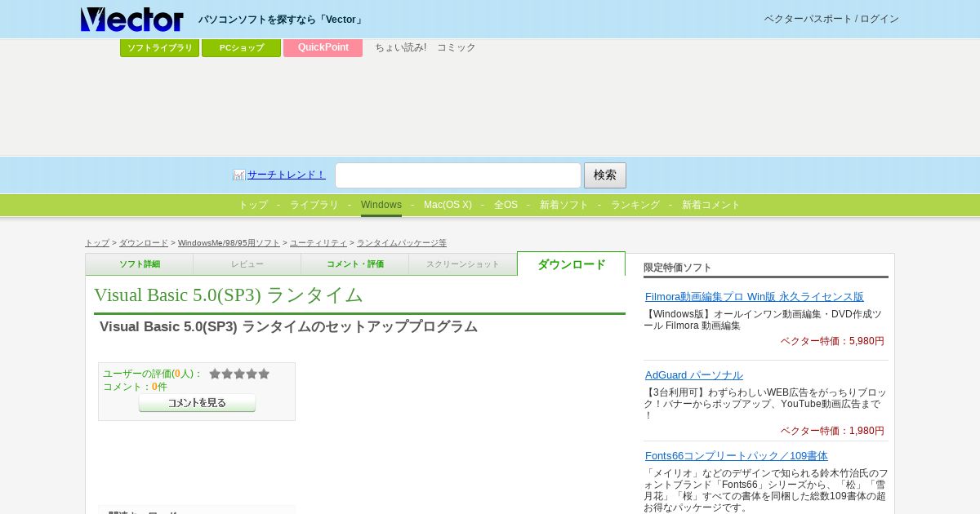
Task: Open the ソフトライブラリ tab
Action: click(160, 47)
